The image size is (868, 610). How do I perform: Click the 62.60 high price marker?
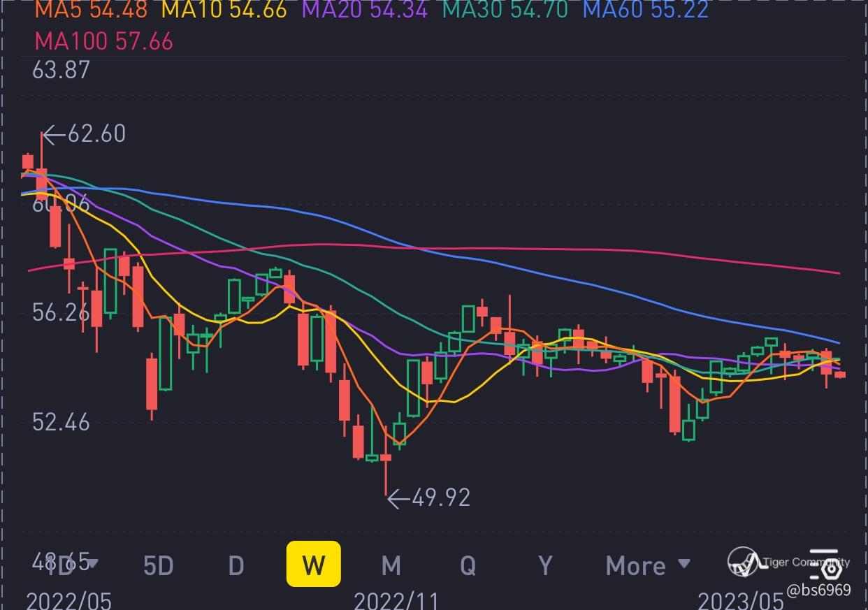[85, 133]
